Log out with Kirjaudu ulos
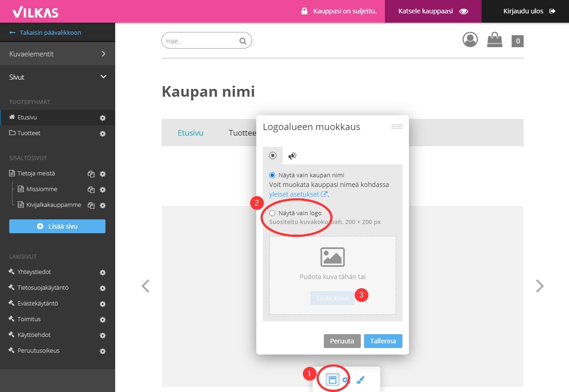Screen dimensions: 569x392 click(529, 11)
